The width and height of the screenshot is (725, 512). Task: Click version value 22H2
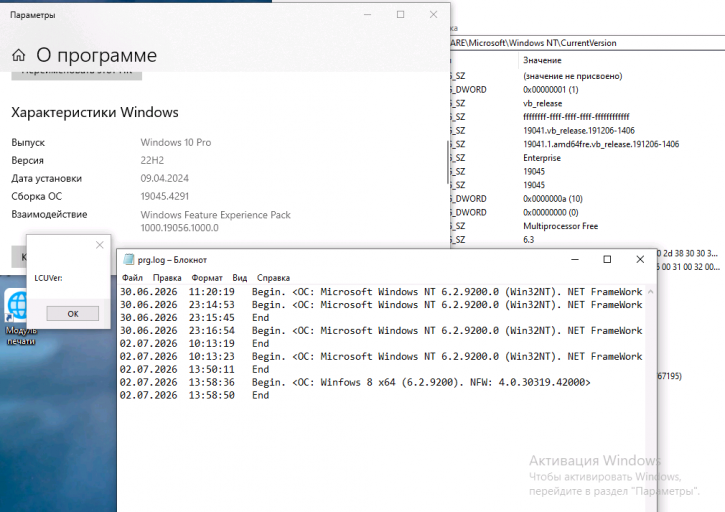coord(152,160)
